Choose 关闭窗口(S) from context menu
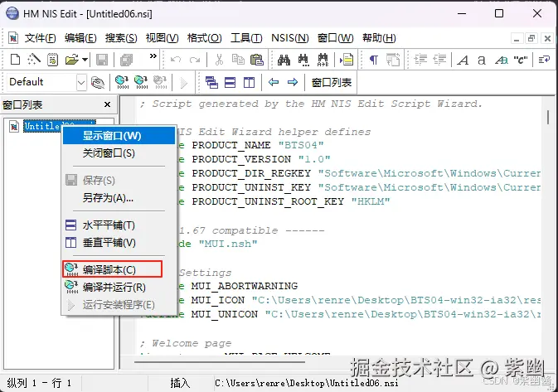The width and height of the screenshot is (558, 392). point(119,153)
